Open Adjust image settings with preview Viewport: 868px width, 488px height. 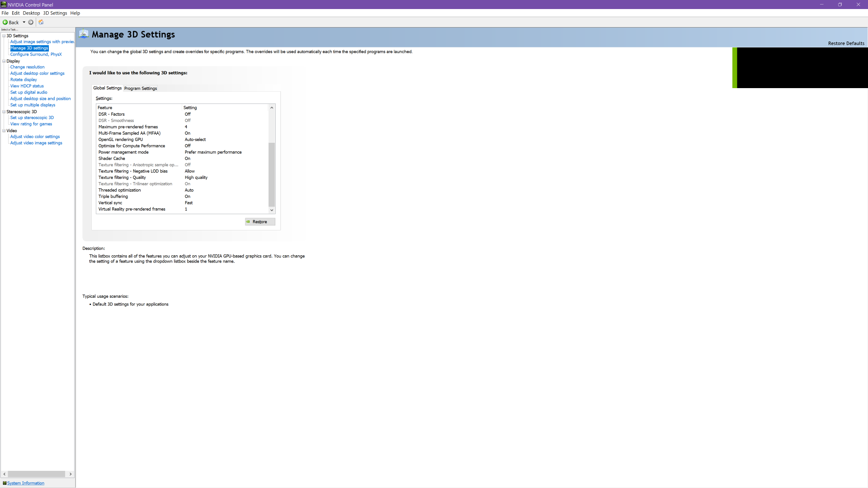pyautogui.click(x=42, y=42)
